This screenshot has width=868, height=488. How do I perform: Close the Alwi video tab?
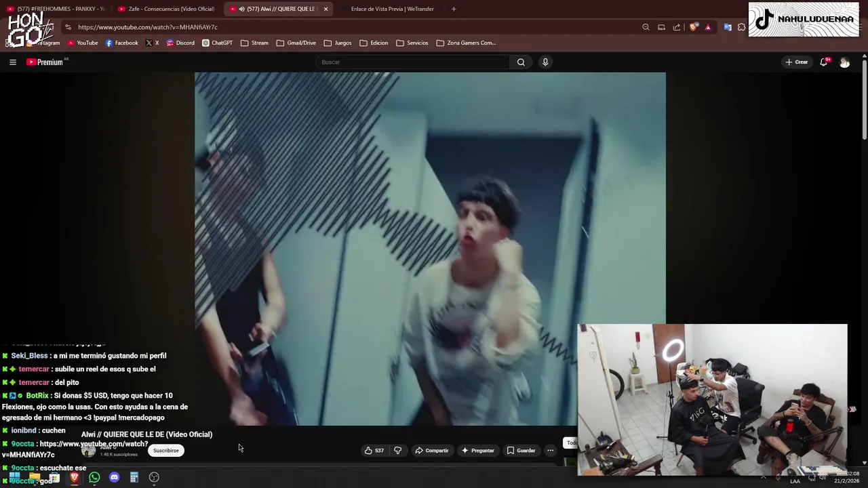tap(325, 9)
